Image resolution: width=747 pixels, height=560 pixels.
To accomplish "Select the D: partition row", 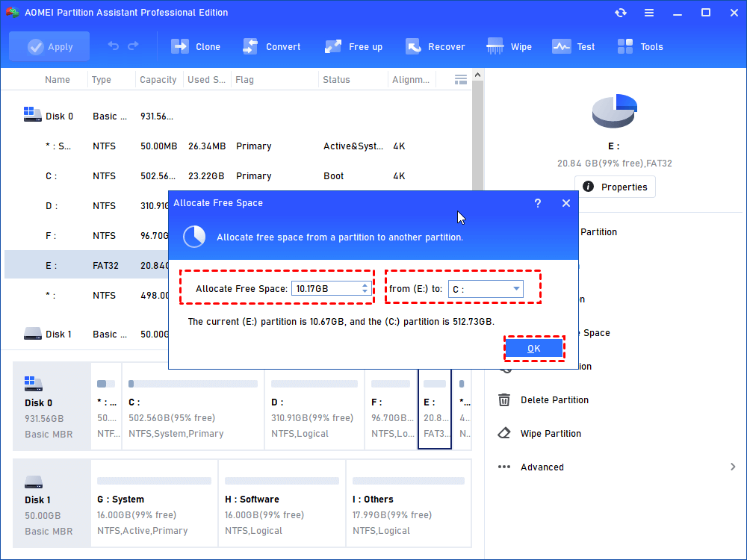I will tap(86, 206).
